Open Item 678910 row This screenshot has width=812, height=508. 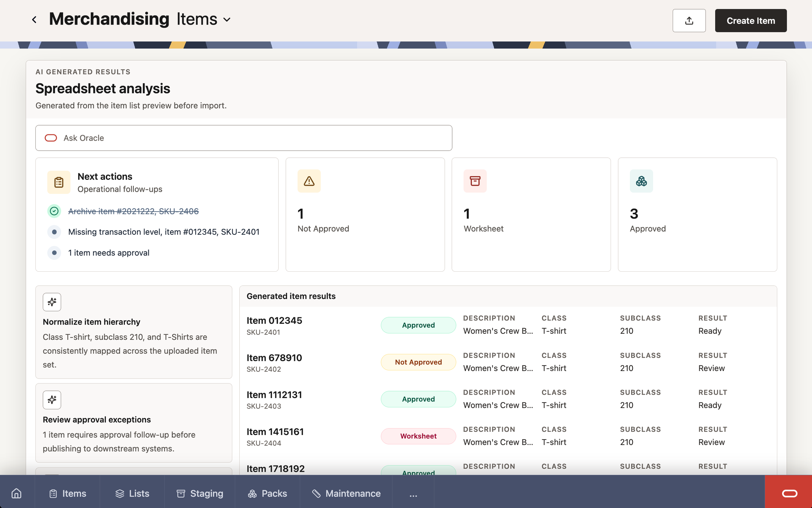508,362
